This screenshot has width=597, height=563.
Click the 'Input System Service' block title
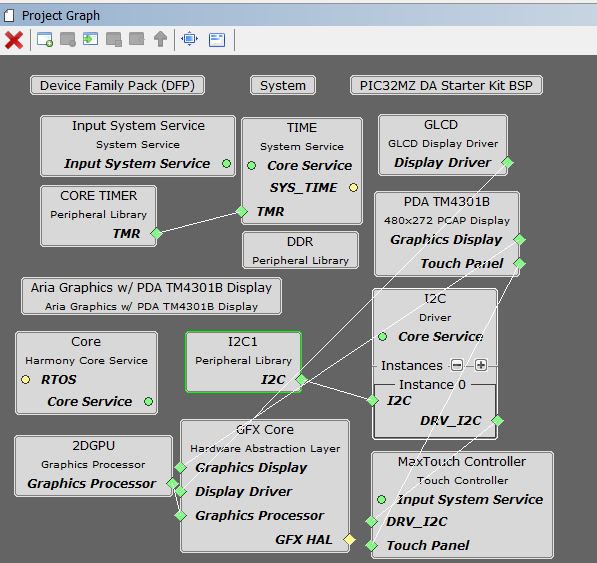tap(139, 126)
